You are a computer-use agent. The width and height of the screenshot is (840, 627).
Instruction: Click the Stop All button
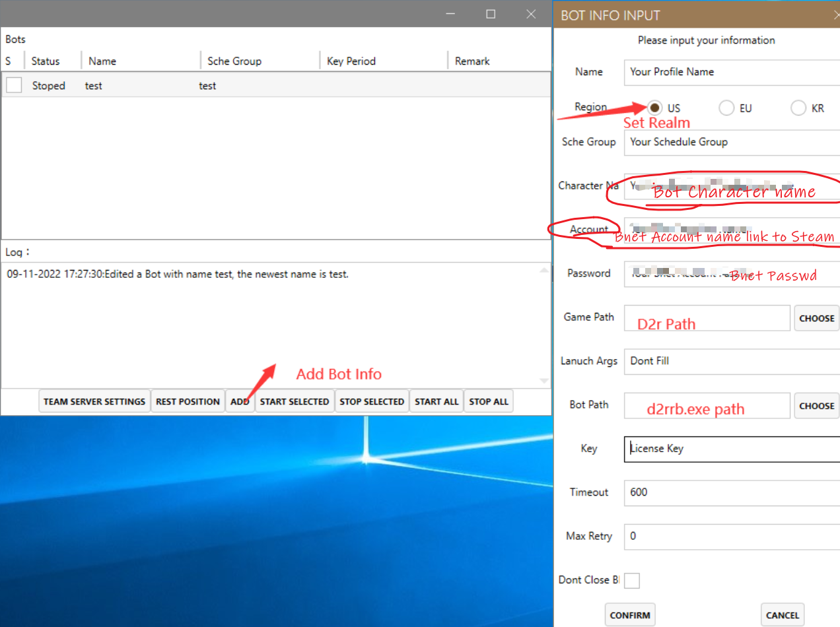(x=489, y=401)
